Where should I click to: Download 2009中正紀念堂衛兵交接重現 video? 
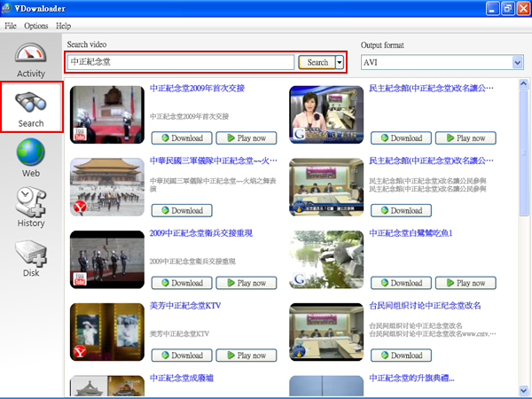pos(182,283)
